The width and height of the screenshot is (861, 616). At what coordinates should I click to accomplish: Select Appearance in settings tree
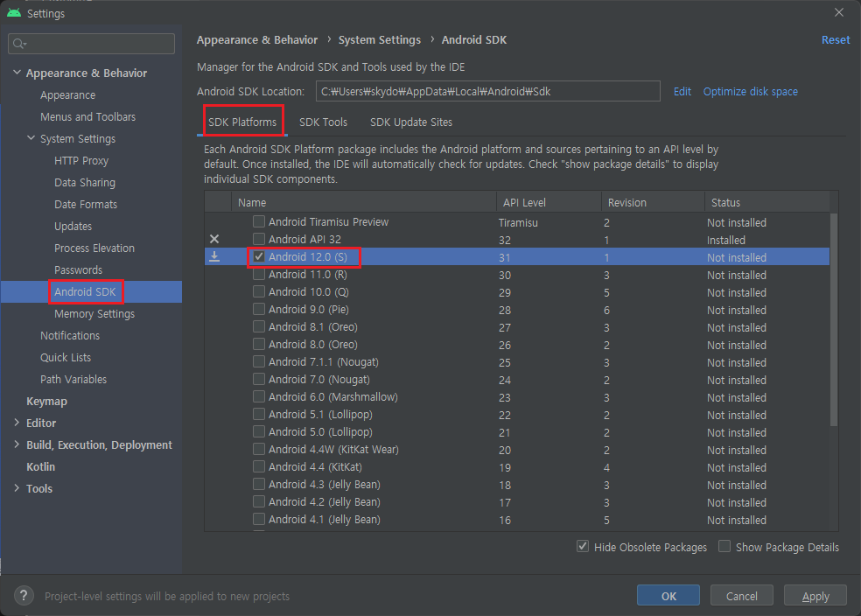pyautogui.click(x=67, y=95)
